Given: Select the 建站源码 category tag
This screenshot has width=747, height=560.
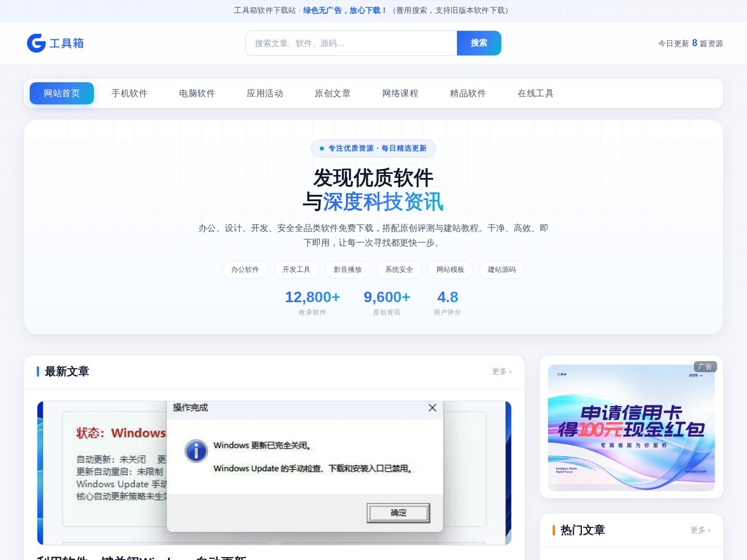Looking at the screenshot, I should click(502, 269).
